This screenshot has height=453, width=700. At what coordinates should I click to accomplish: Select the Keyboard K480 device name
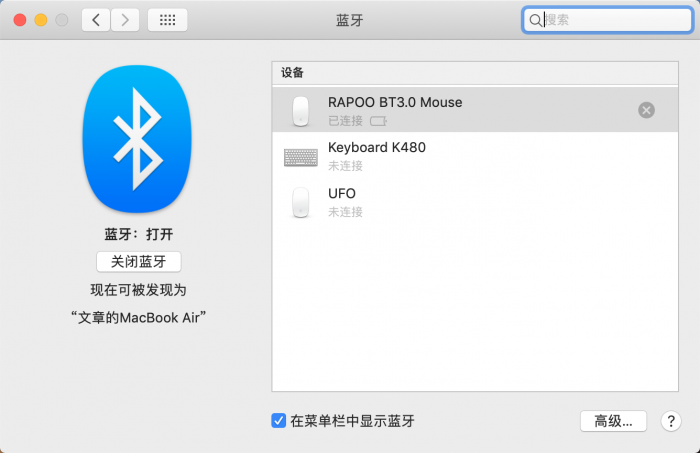pyautogui.click(x=376, y=148)
